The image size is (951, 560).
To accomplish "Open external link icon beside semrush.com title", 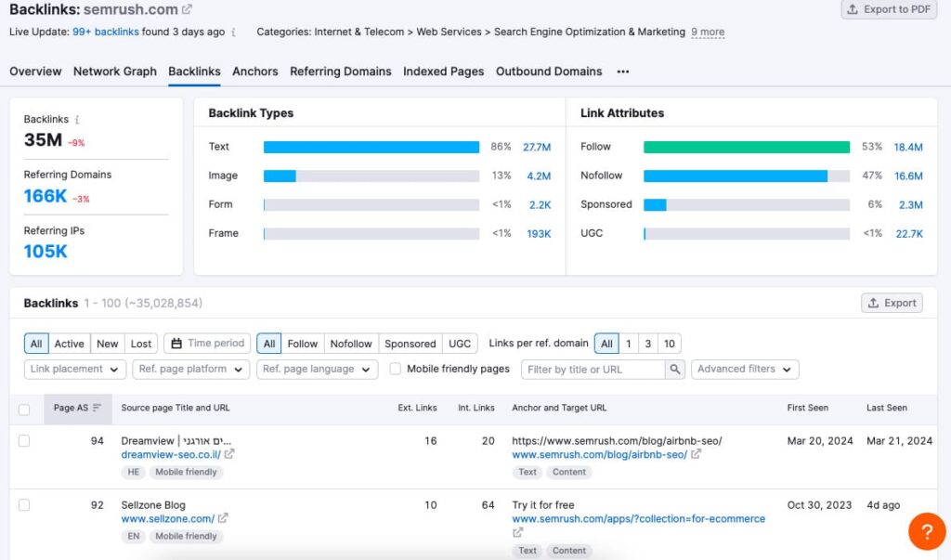I will (187, 9).
